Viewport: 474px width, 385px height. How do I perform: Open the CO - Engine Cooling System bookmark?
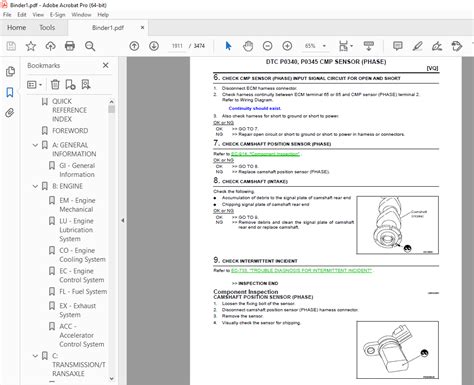[x=82, y=255]
